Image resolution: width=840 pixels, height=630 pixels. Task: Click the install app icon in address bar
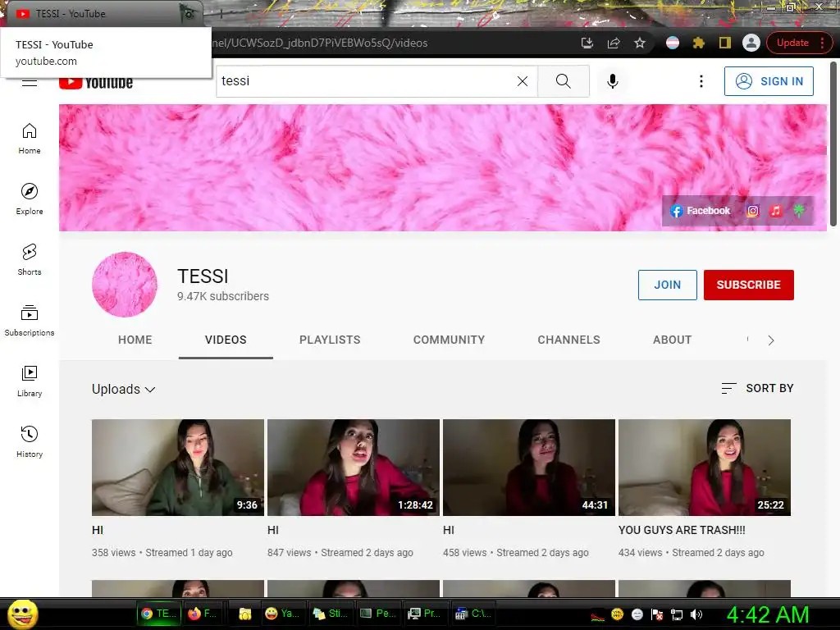pyautogui.click(x=587, y=43)
